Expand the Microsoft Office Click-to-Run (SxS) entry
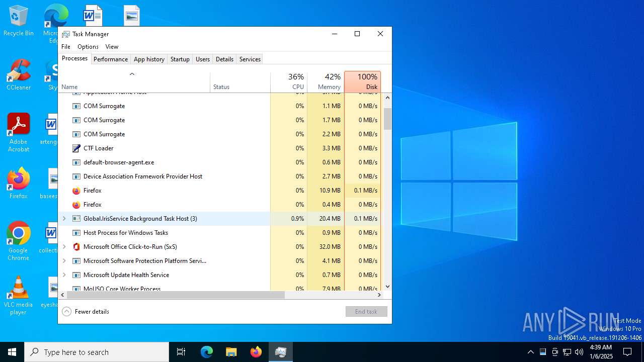This screenshot has width=644, height=362. [x=64, y=247]
